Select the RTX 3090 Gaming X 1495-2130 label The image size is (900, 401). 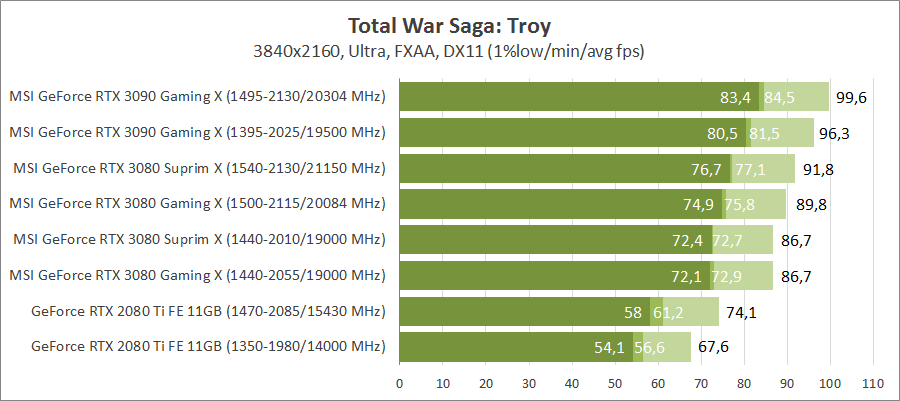[197, 97]
